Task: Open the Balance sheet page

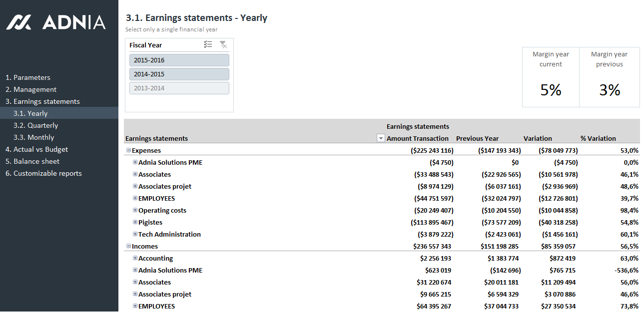Action: click(x=32, y=161)
